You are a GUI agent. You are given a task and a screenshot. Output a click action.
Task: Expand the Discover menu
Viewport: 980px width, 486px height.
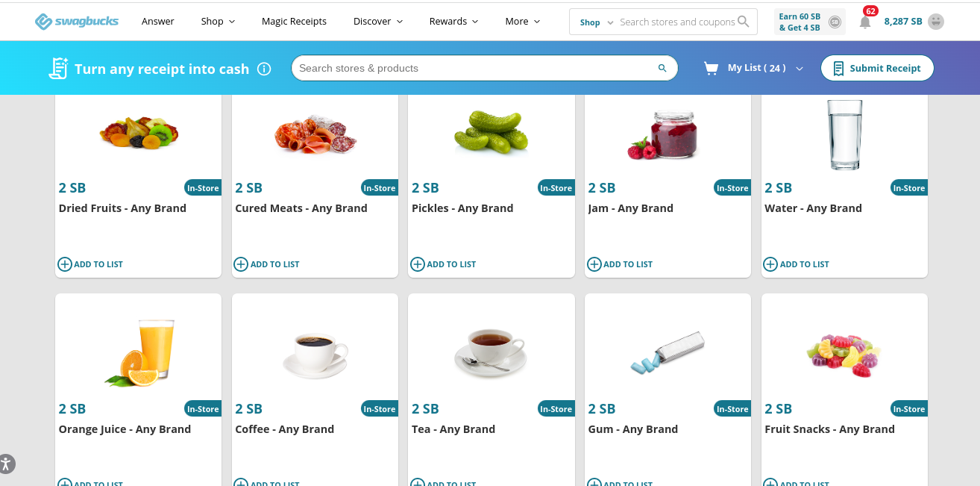click(378, 22)
